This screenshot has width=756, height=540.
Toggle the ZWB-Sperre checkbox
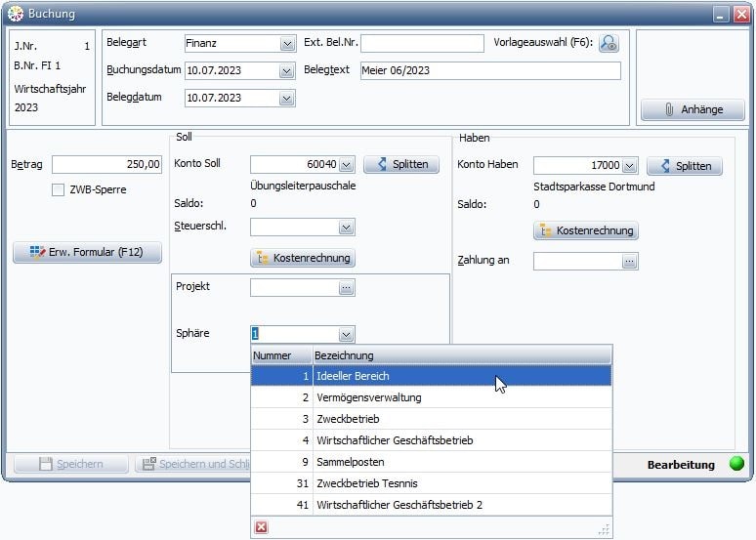[59, 189]
